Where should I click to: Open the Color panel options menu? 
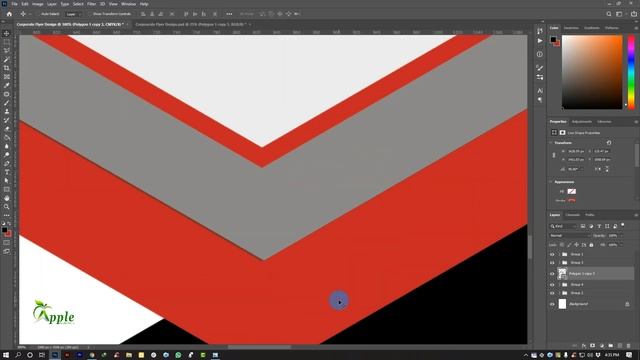click(636, 28)
